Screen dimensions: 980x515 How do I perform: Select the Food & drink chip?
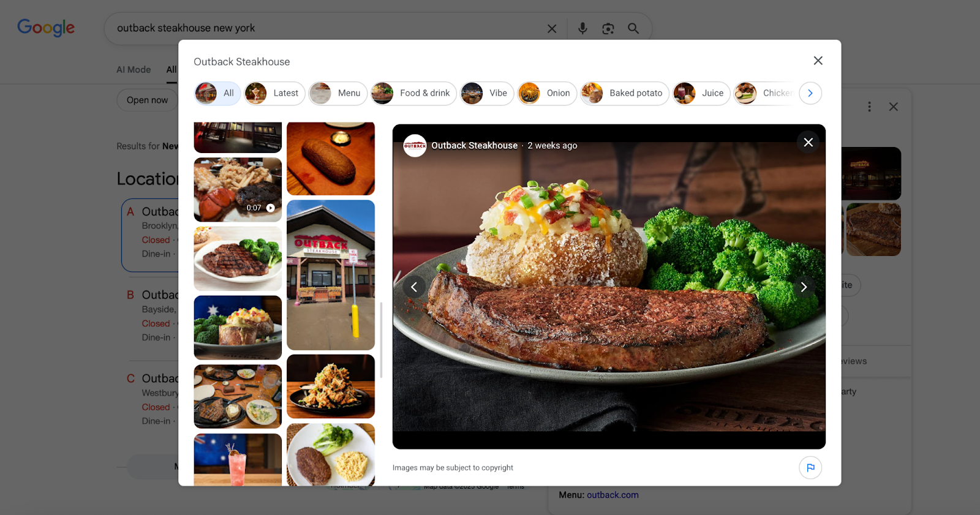413,93
